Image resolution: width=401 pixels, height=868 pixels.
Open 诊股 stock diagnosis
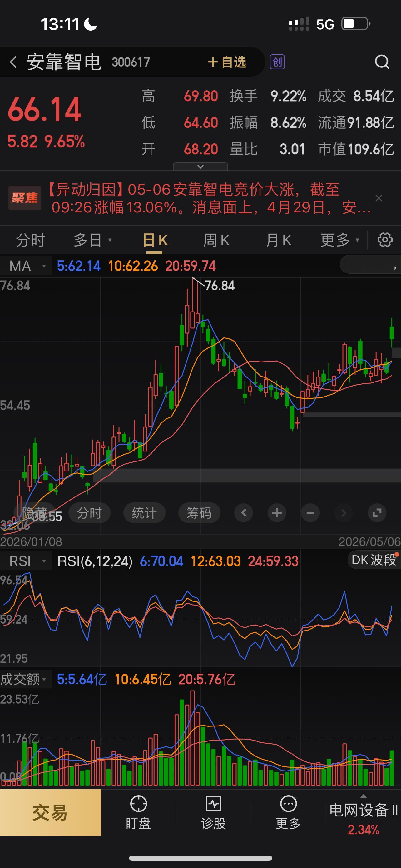(x=214, y=812)
